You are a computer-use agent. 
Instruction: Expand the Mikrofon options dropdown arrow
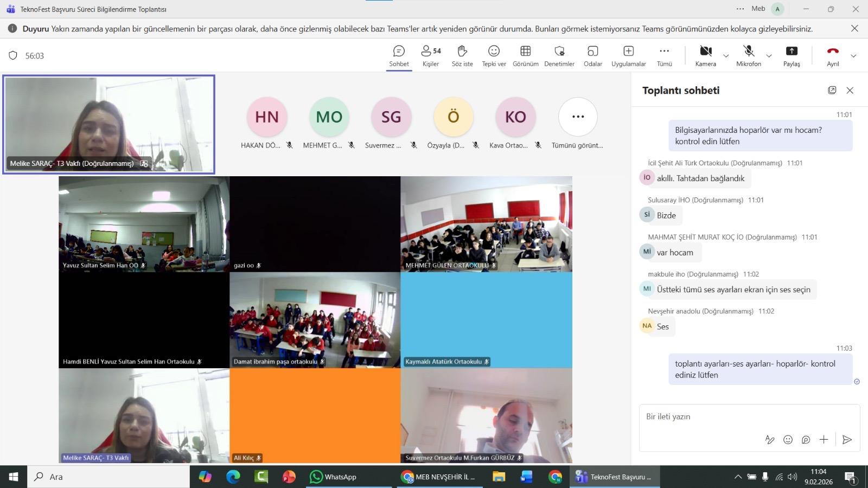tap(769, 56)
